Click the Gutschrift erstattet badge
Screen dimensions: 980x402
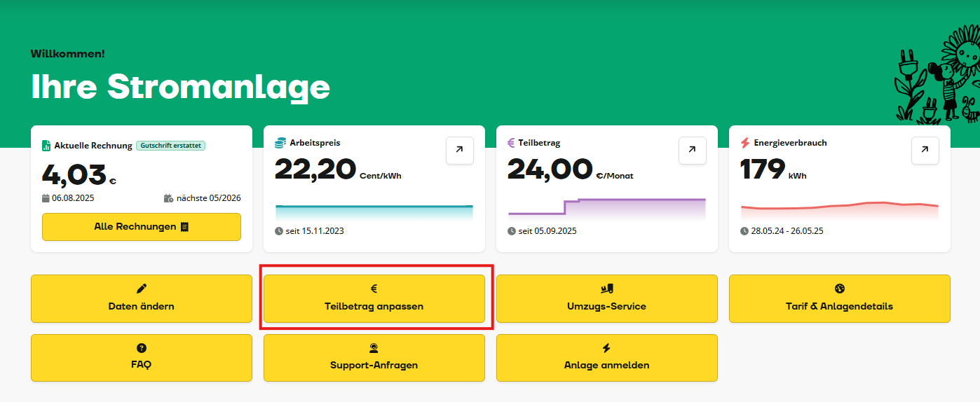pos(170,146)
